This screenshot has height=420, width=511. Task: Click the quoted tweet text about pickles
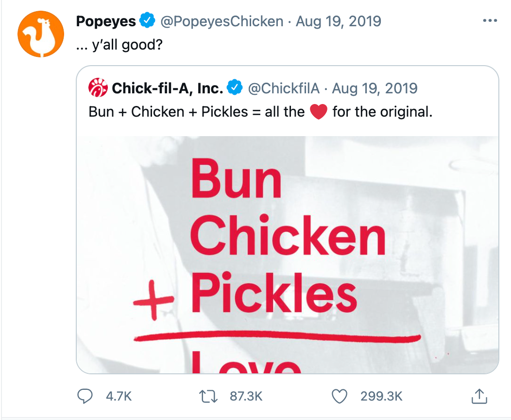point(260,112)
